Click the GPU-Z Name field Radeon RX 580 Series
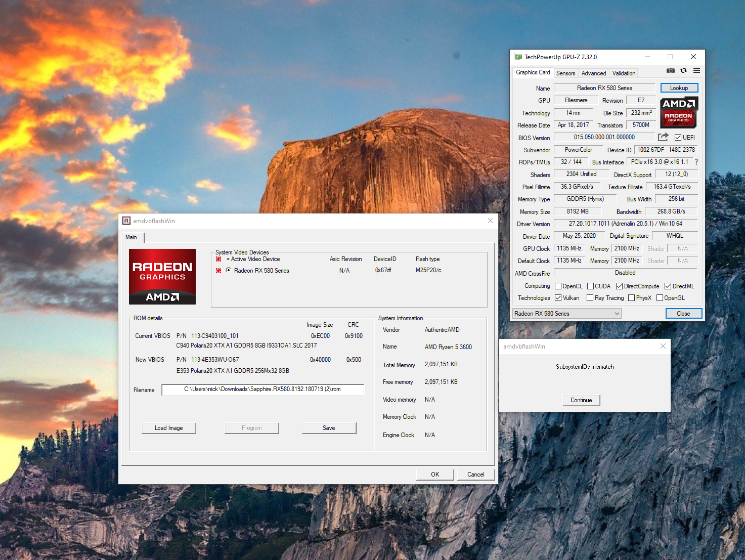This screenshot has height=560, width=745. tap(604, 88)
